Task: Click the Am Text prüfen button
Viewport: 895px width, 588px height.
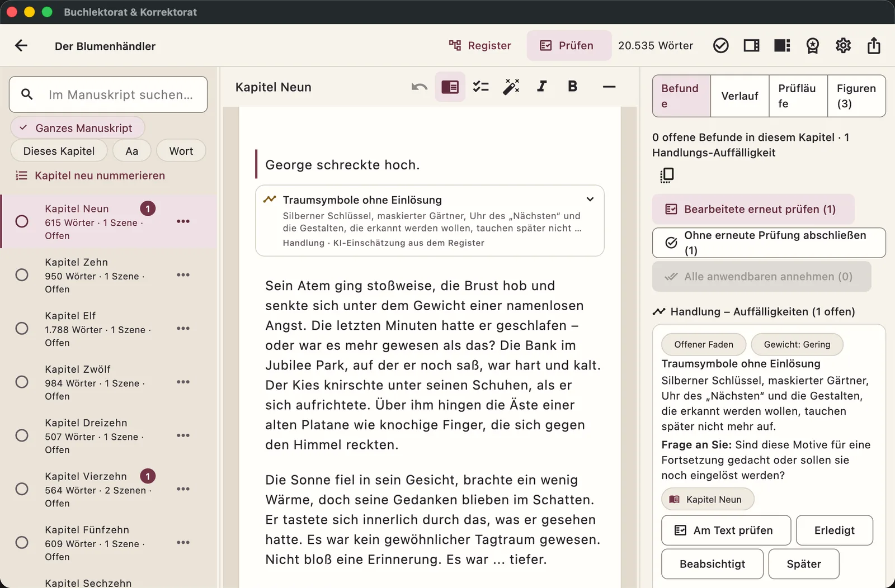Action: [726, 530]
